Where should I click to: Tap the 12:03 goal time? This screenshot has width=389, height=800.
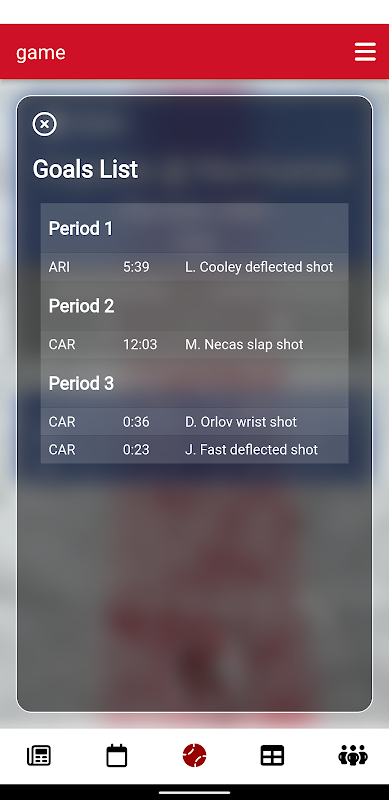coord(140,344)
